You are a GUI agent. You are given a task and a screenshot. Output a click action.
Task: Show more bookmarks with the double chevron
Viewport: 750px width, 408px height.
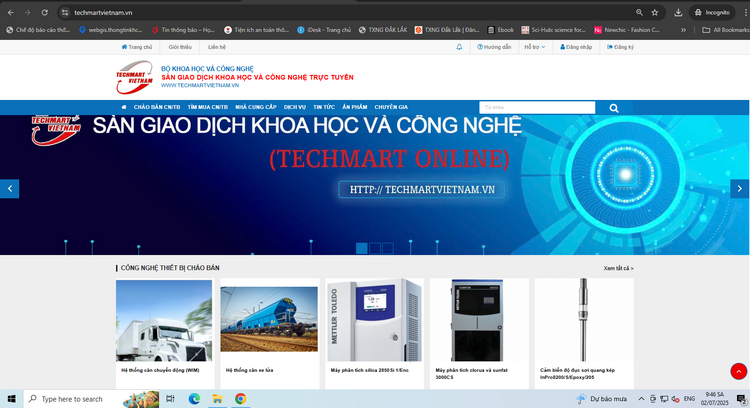coord(684,30)
